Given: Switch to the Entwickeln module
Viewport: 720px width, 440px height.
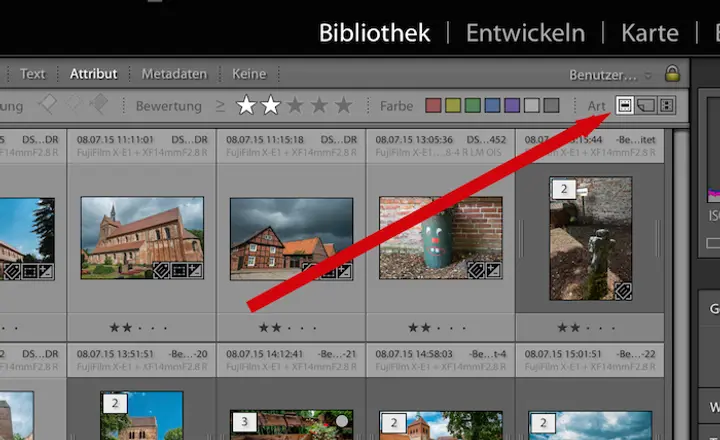Looking at the screenshot, I should 525,33.
